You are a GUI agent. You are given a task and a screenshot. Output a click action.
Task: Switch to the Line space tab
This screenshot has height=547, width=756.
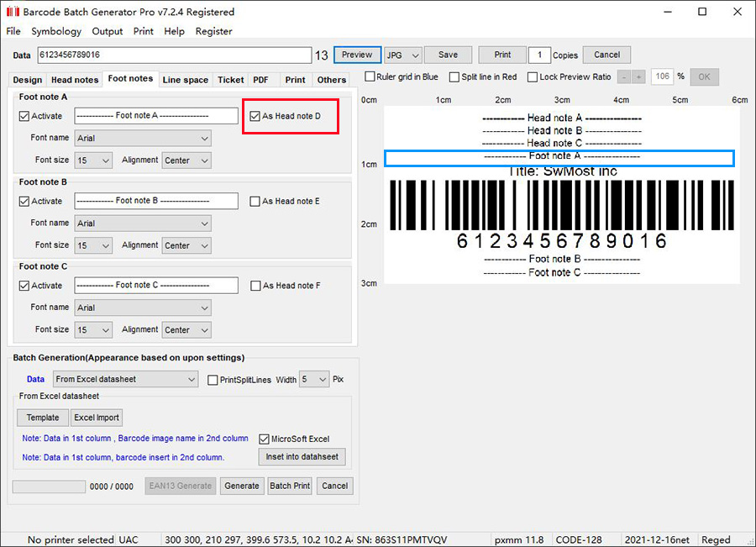coord(185,80)
